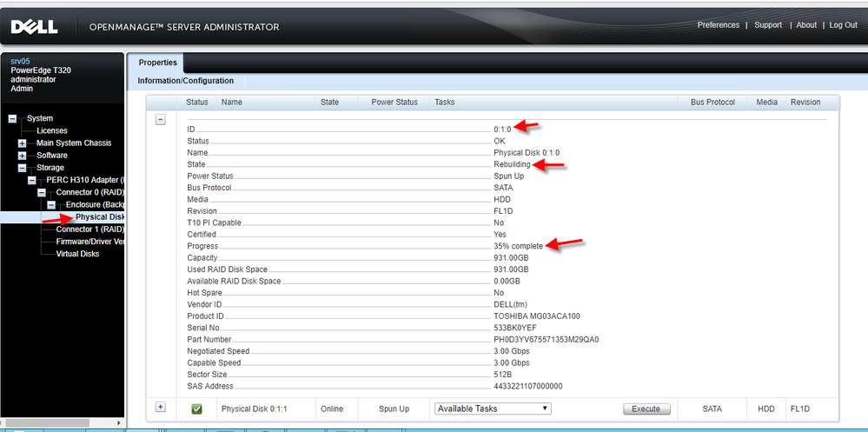Click the Dell logo
Viewport: 868px width, 432px height.
pyautogui.click(x=35, y=27)
